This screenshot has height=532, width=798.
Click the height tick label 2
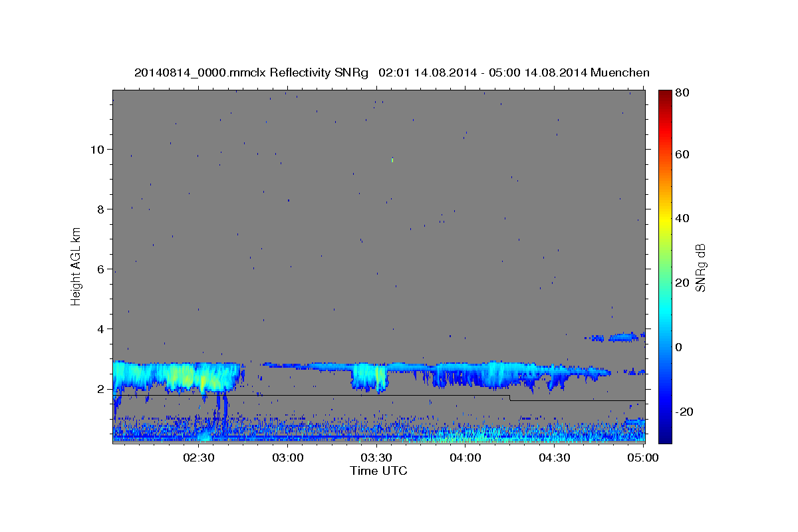[x=100, y=389]
